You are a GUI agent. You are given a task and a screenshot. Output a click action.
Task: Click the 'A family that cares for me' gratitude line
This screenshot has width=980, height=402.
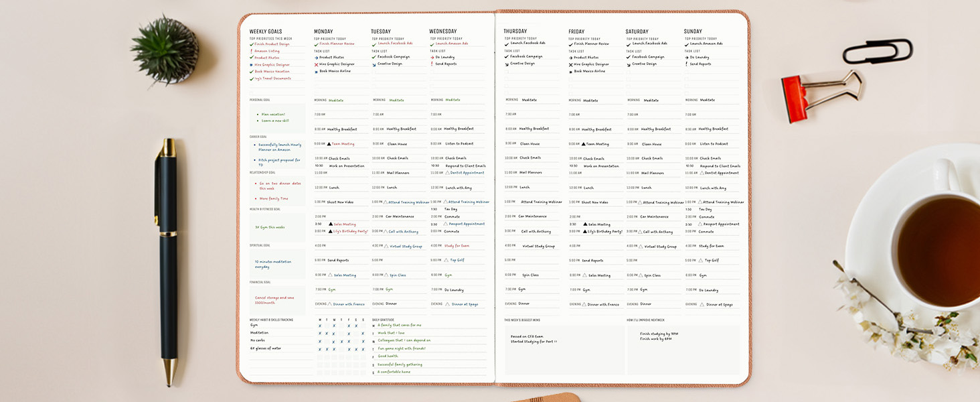coord(399,325)
